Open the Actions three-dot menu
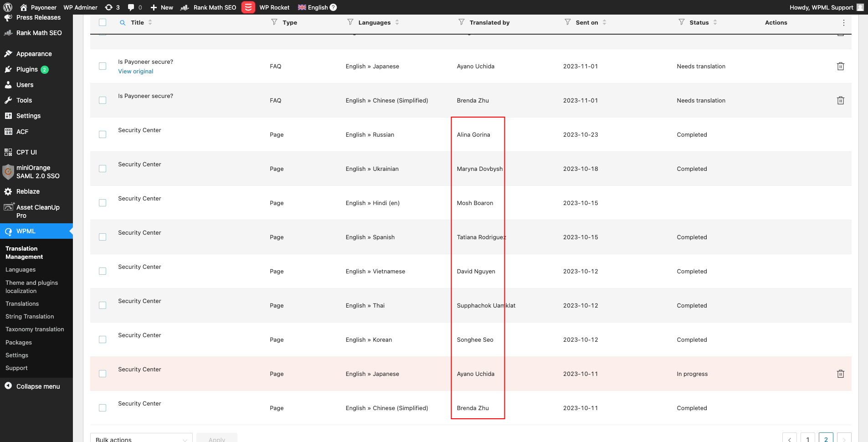This screenshot has height=442, width=868. point(844,22)
